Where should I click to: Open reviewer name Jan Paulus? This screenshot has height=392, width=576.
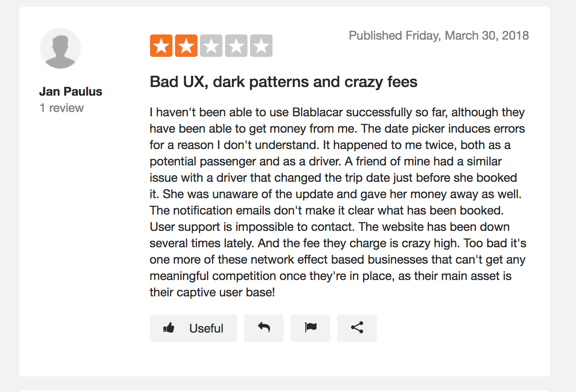click(71, 91)
